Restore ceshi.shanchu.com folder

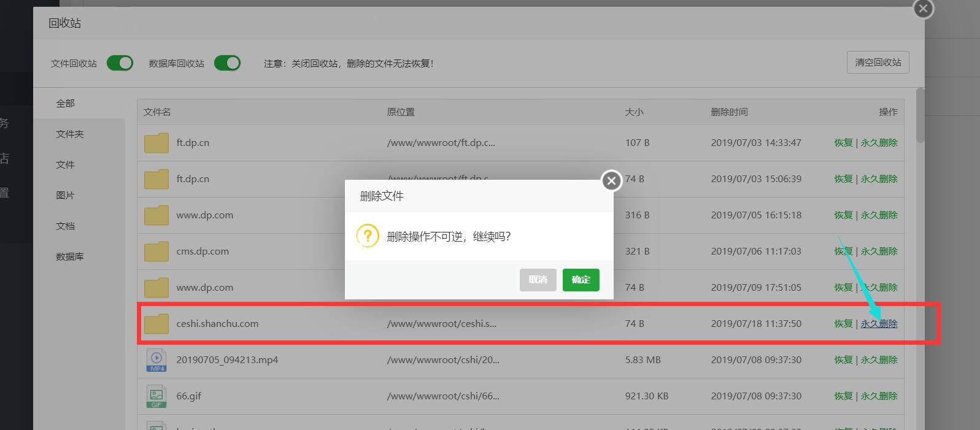[x=843, y=323]
